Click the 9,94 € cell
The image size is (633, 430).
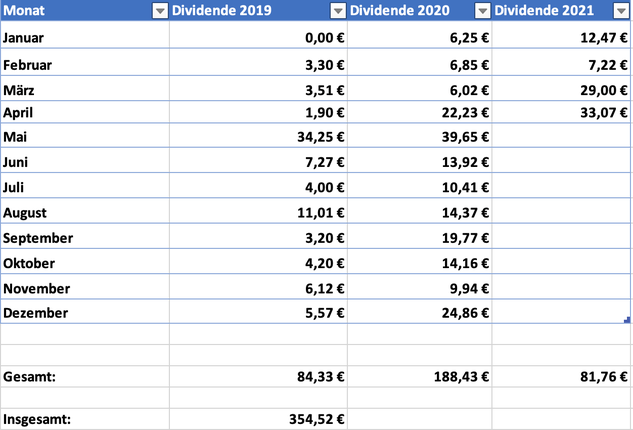[x=420, y=287]
